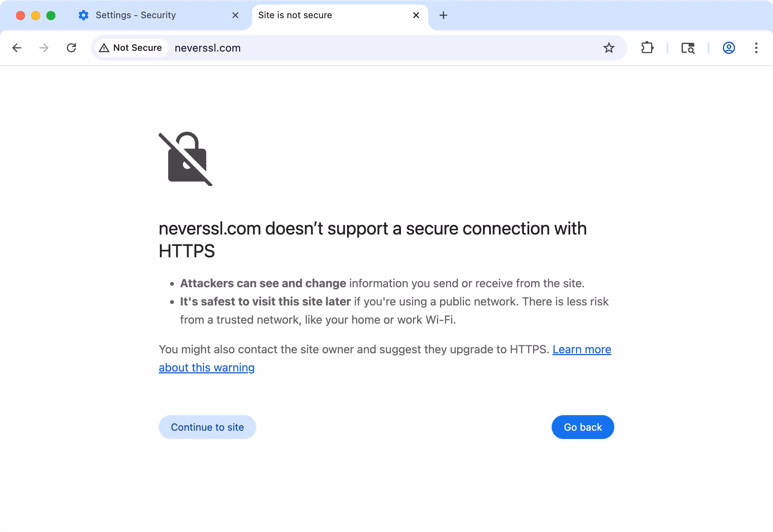Open the Extensions puzzle icon
Screen dimensions: 773x532
tap(648, 48)
